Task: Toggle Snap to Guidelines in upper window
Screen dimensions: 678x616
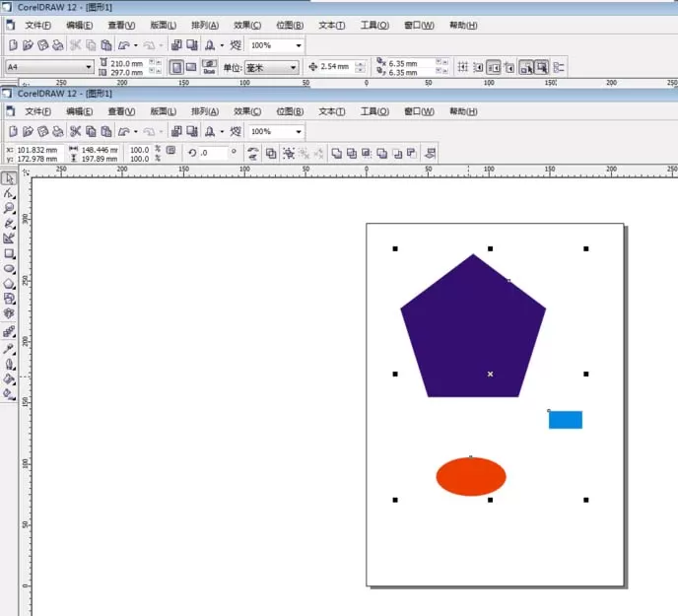Action: [478, 67]
